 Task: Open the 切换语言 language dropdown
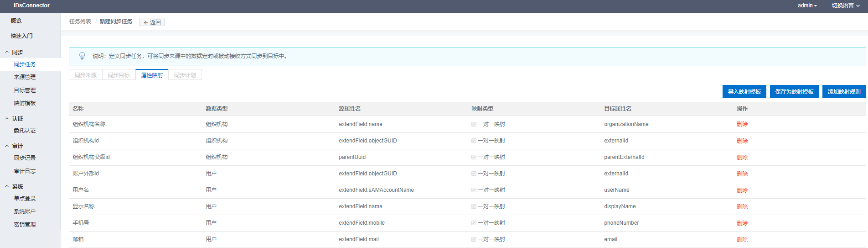pos(845,5)
